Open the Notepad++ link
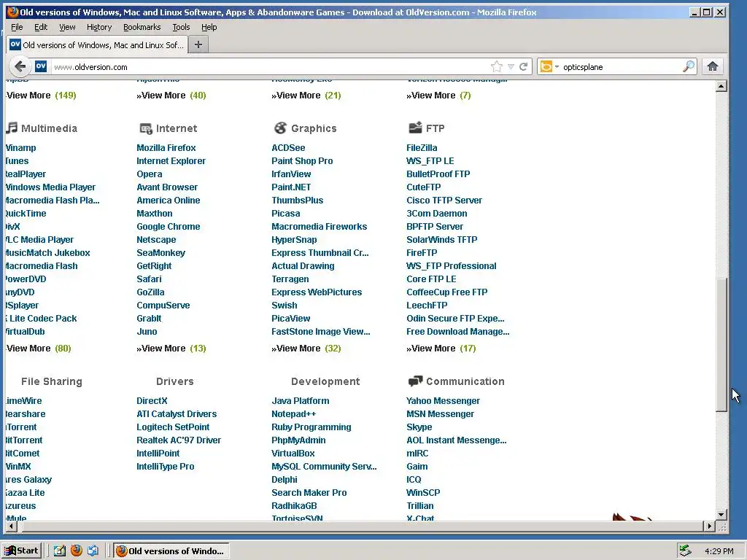Viewport: 747px width, 560px height. click(x=293, y=414)
